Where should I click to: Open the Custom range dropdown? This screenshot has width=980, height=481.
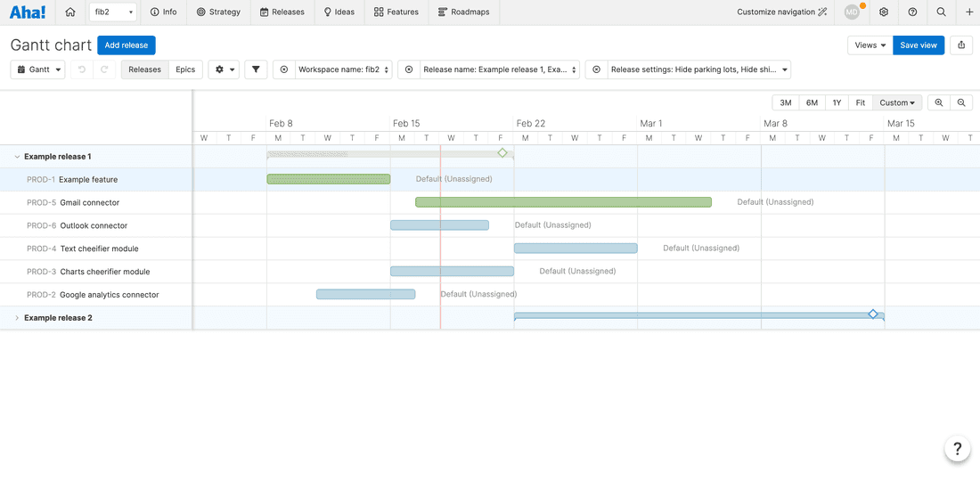coord(897,102)
